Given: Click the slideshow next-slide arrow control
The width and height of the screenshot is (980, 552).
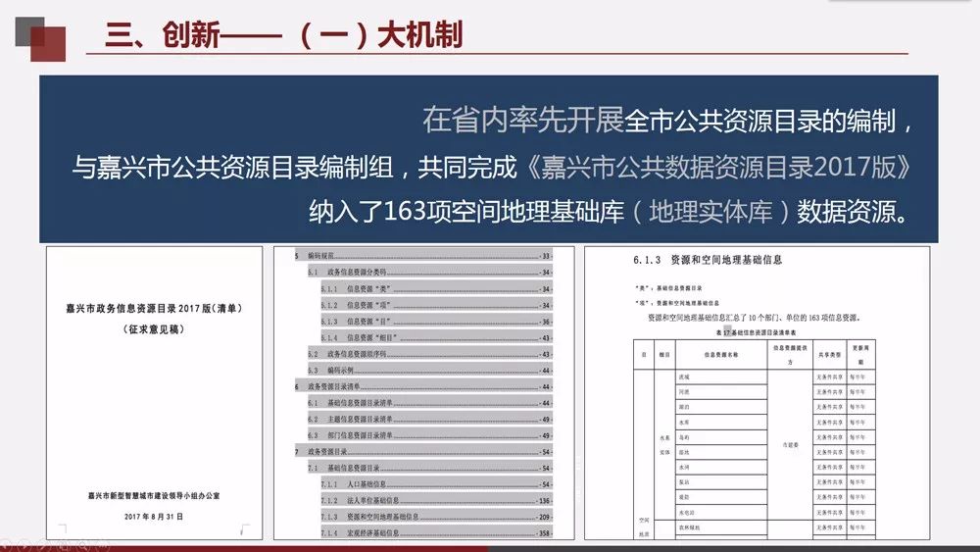Looking at the screenshot, I should point(25,545).
